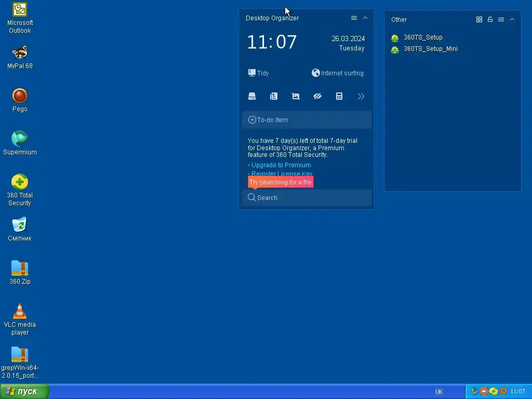This screenshot has height=399, width=532.
Task: Select the Смітник recycle bin icon
Action: 20,229
